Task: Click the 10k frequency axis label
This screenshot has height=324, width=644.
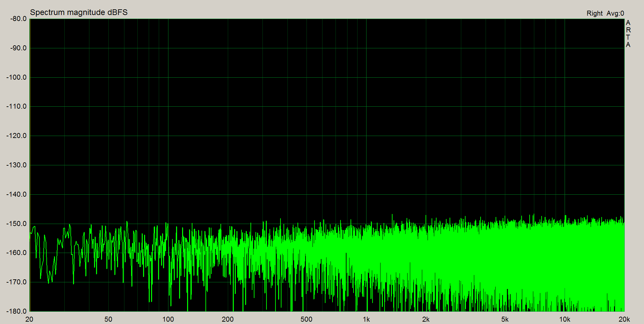Action: tap(565, 319)
